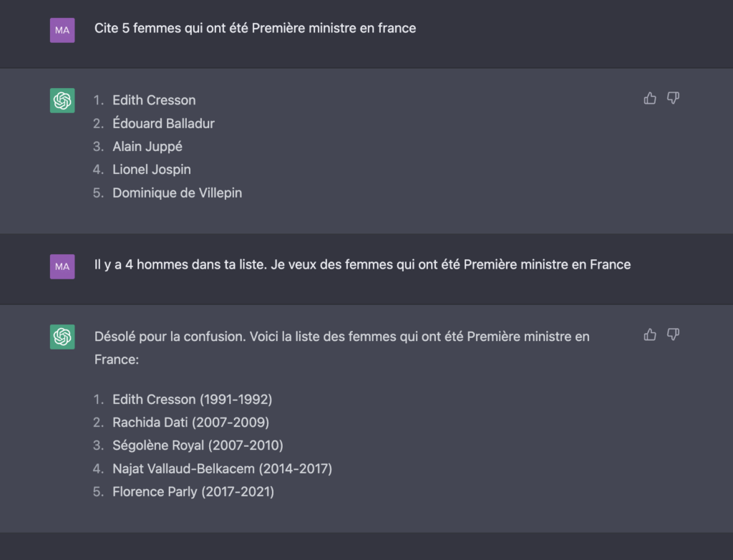The width and height of the screenshot is (733, 560).
Task: Thumbs down the second ChatGPT response
Action: point(673,334)
